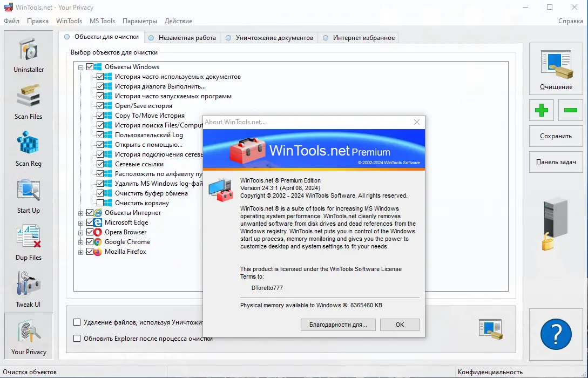Image resolution: width=588 pixels, height=378 pixels.
Task: Open the Scan Reg tool
Action: click(x=29, y=148)
